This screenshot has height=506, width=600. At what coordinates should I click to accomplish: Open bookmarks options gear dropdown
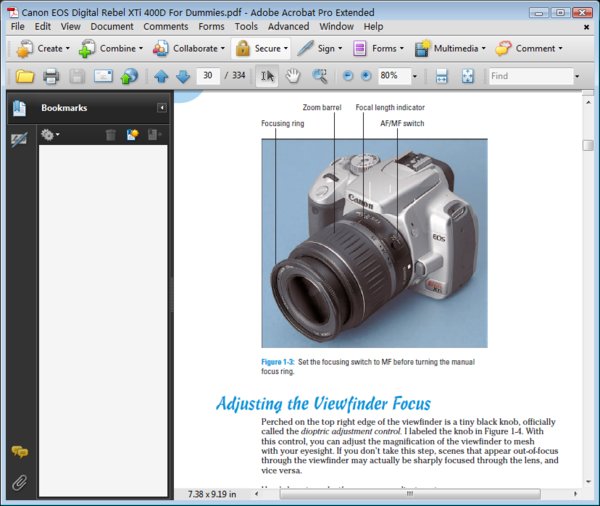50,135
